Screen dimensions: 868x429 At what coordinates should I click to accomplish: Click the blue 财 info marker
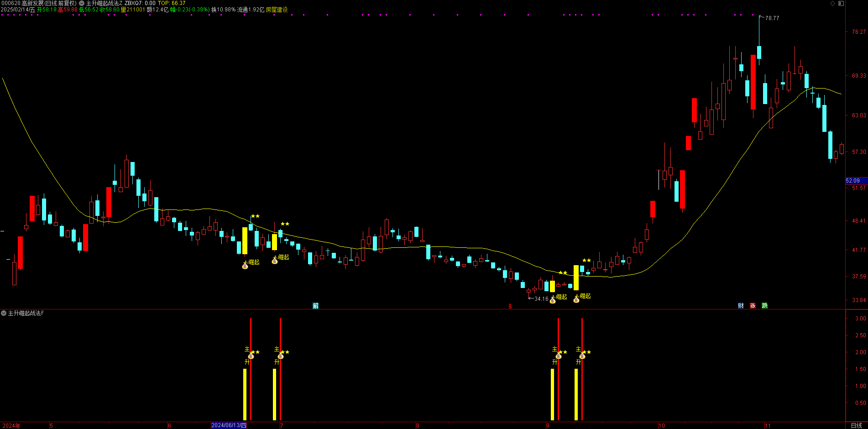(x=741, y=306)
